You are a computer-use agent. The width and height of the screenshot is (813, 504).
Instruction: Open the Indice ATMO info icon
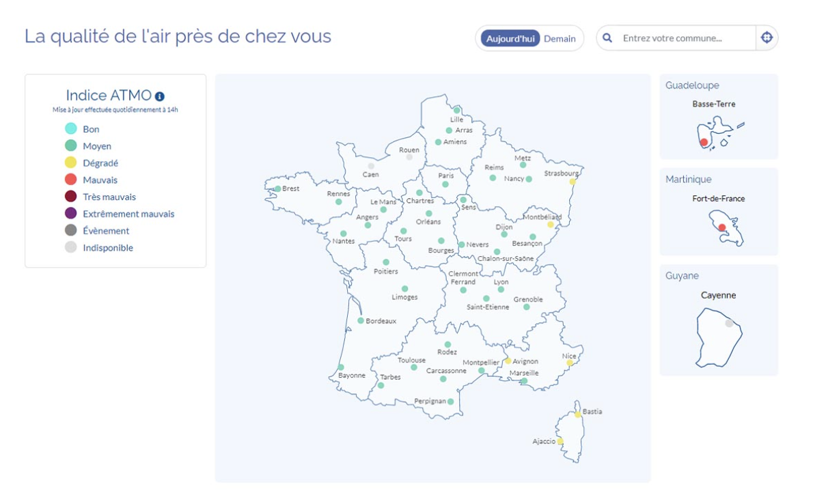pyautogui.click(x=160, y=96)
